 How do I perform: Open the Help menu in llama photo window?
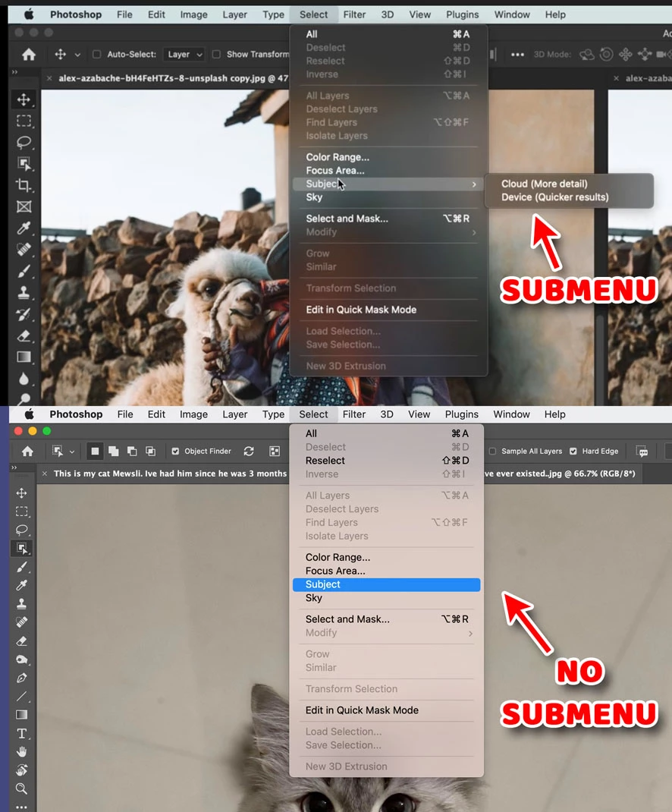coord(555,14)
